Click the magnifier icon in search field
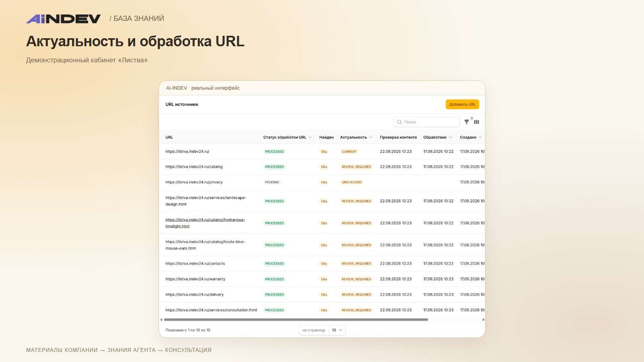Screen dimensions: 644x362 [399, 122]
